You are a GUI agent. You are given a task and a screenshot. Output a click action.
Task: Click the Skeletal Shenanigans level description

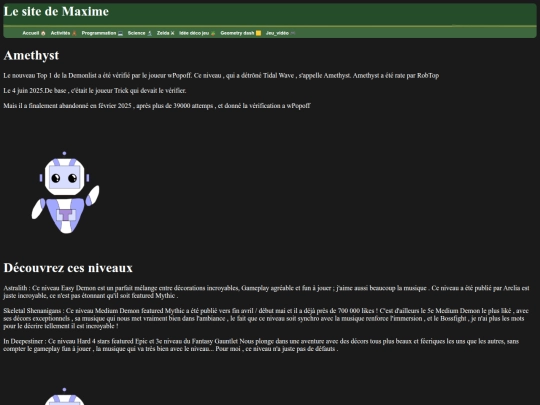tap(266, 318)
